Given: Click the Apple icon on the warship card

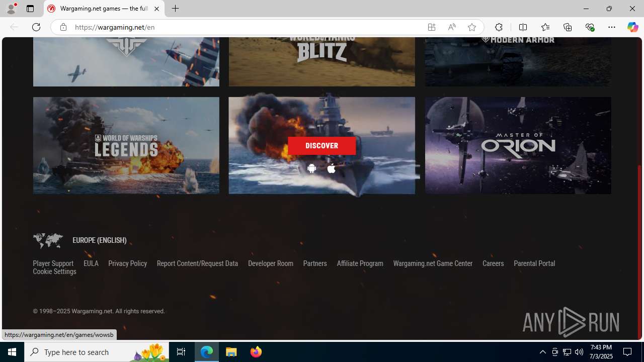Looking at the screenshot, I should pos(331,168).
